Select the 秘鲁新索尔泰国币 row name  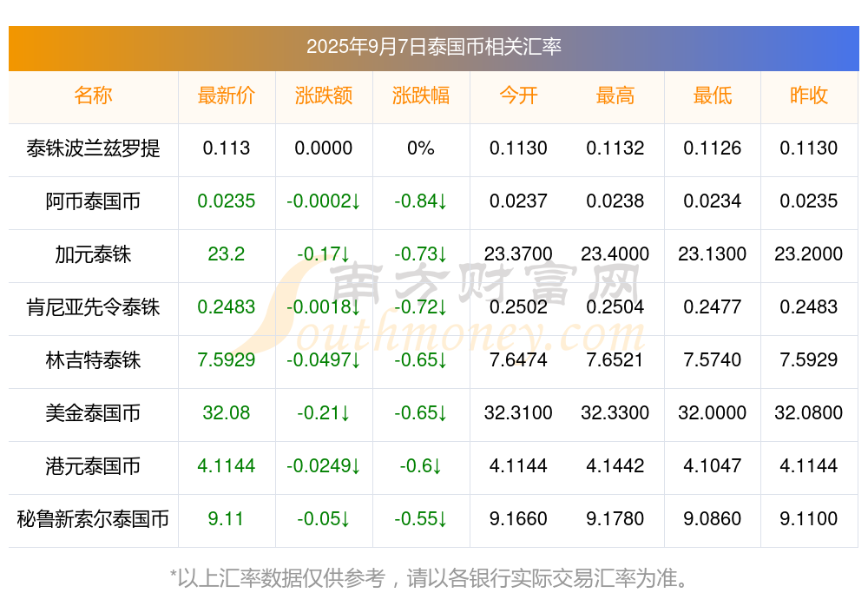(x=93, y=519)
